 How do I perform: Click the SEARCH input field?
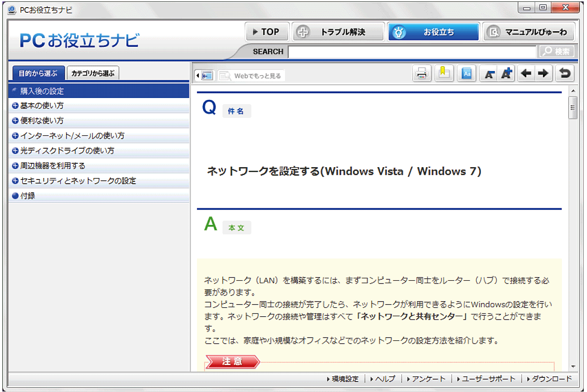tap(412, 52)
